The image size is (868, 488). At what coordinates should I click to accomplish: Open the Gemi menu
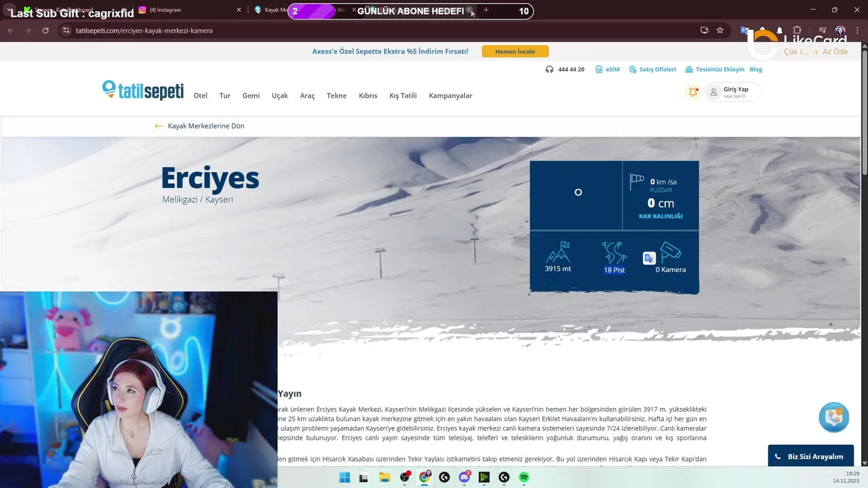click(x=251, y=96)
